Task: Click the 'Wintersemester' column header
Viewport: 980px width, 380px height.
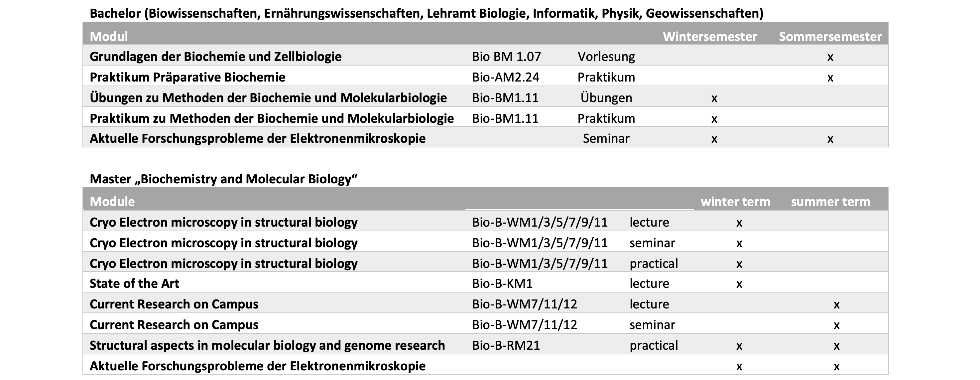Action: 709,37
